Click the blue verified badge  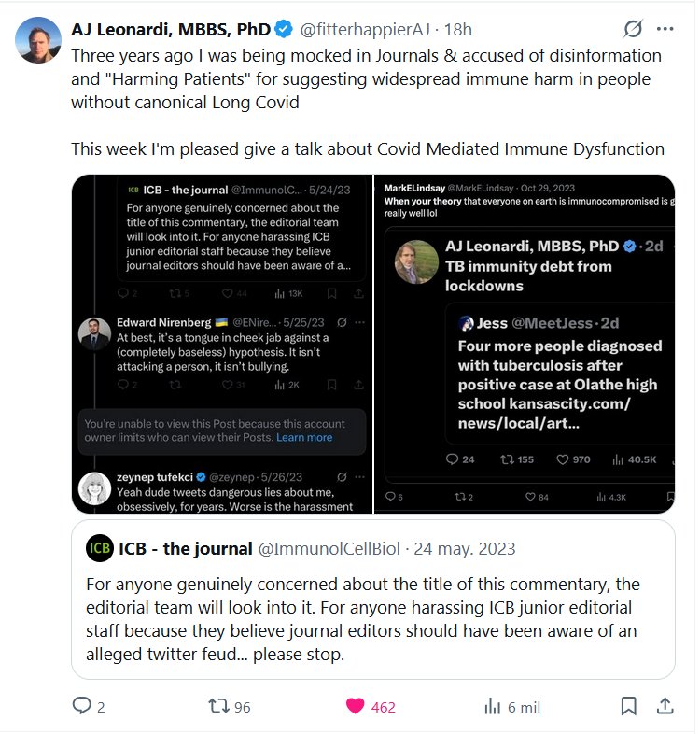tap(283, 30)
